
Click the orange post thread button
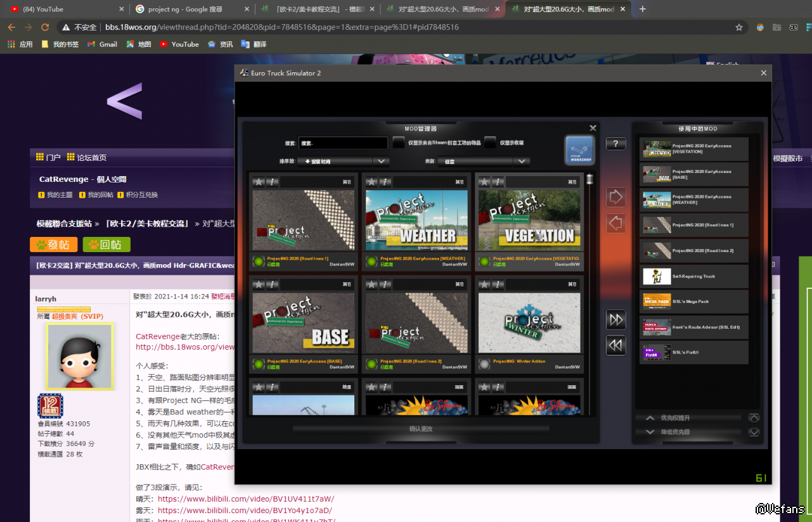54,245
